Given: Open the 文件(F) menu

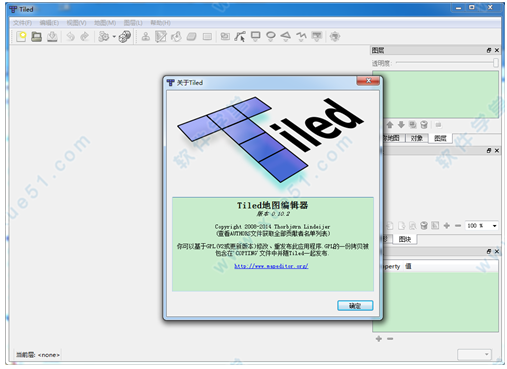Looking at the screenshot, I should click(22, 23).
